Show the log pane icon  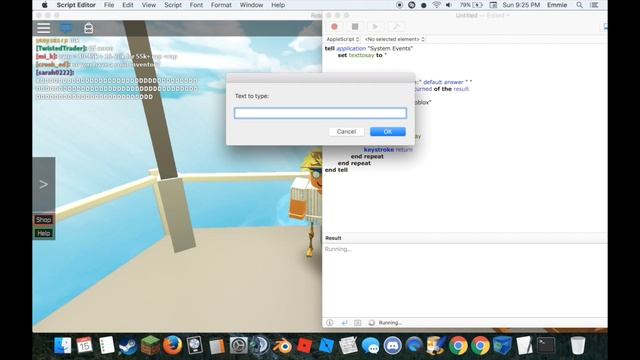[358, 322]
